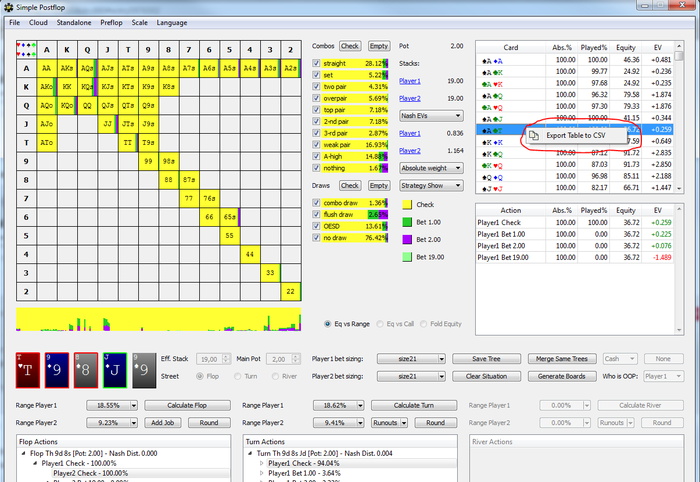Screen dimensions: 700x482
Task: Click the Clear Situation button
Action: click(x=487, y=376)
